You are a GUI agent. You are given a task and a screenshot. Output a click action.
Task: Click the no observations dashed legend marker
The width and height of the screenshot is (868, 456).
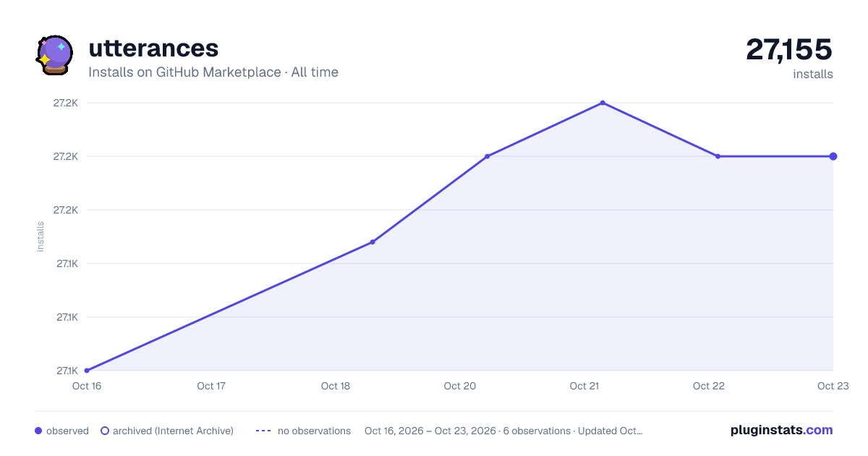click(x=263, y=431)
